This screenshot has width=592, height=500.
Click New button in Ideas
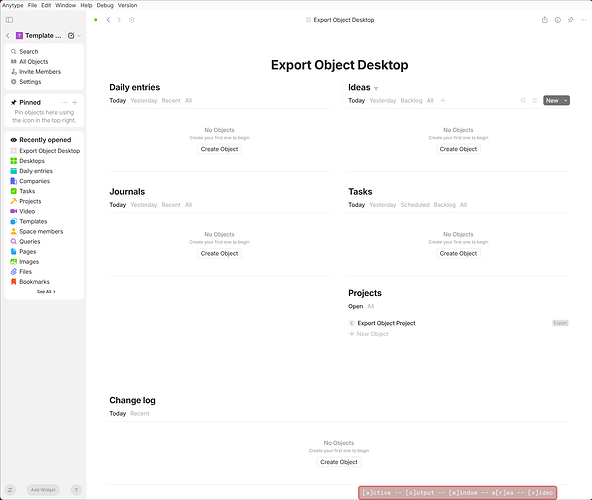tap(552, 100)
